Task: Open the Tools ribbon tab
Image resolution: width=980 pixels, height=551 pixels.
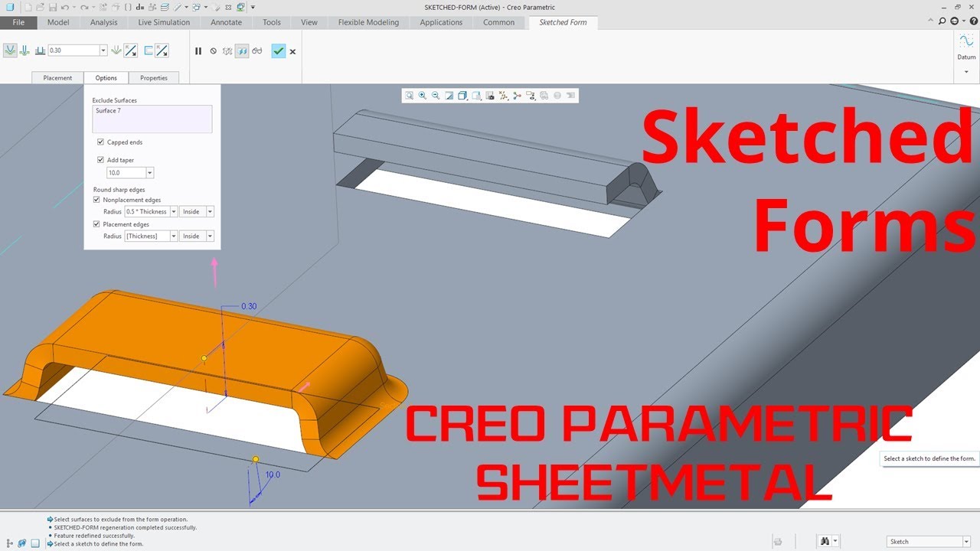Action: coord(272,22)
